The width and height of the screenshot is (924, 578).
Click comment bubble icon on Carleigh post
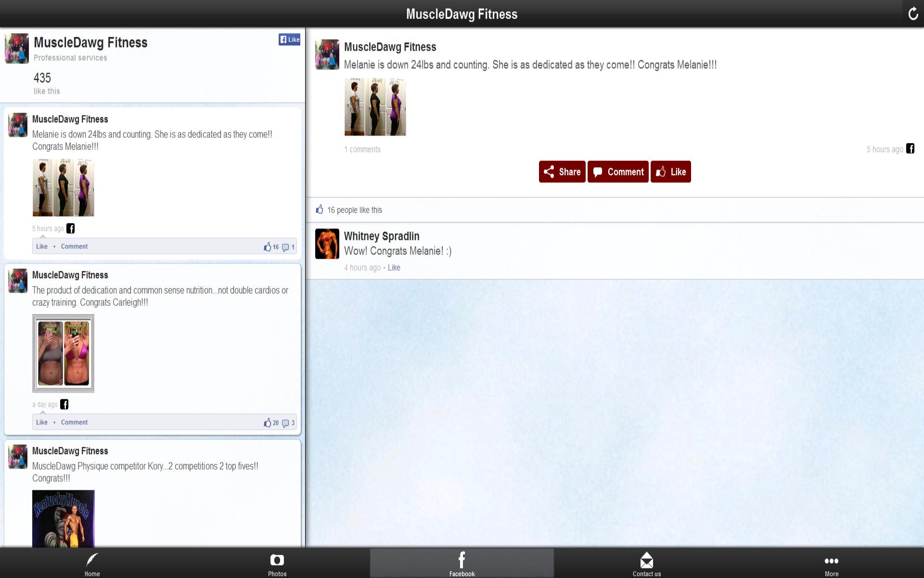pos(285,423)
